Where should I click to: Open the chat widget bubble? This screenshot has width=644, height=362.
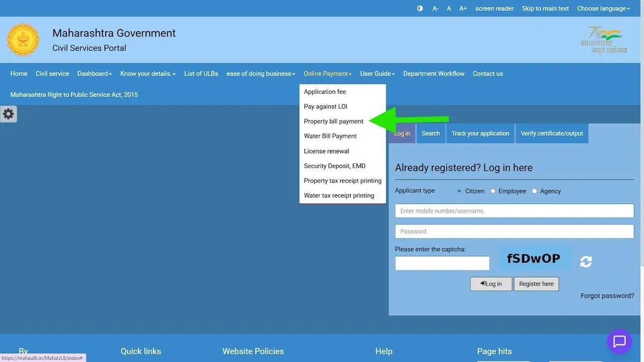(619, 341)
